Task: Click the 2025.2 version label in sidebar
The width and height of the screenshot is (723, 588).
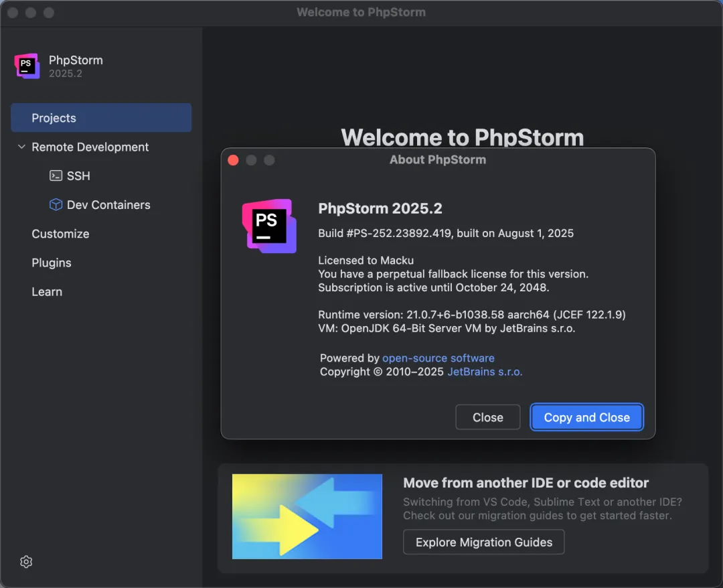Action: [66, 74]
